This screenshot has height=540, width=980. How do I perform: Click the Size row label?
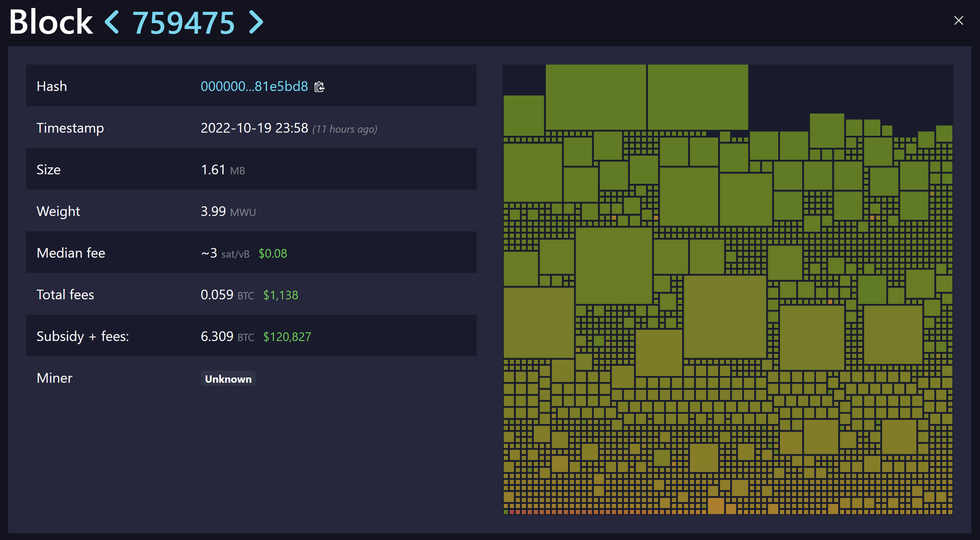[x=48, y=170]
